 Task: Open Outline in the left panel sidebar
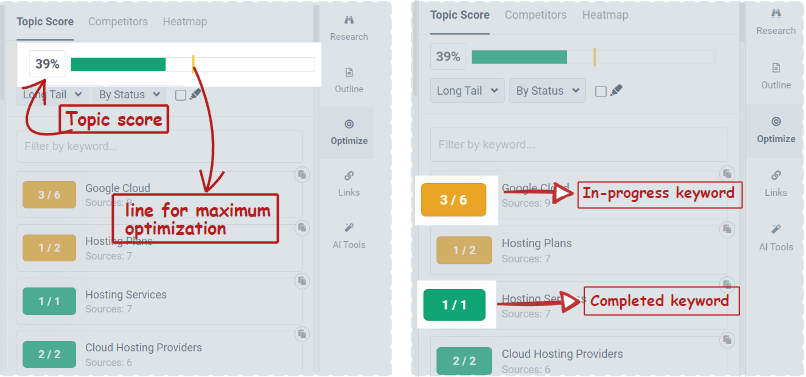pyautogui.click(x=349, y=81)
